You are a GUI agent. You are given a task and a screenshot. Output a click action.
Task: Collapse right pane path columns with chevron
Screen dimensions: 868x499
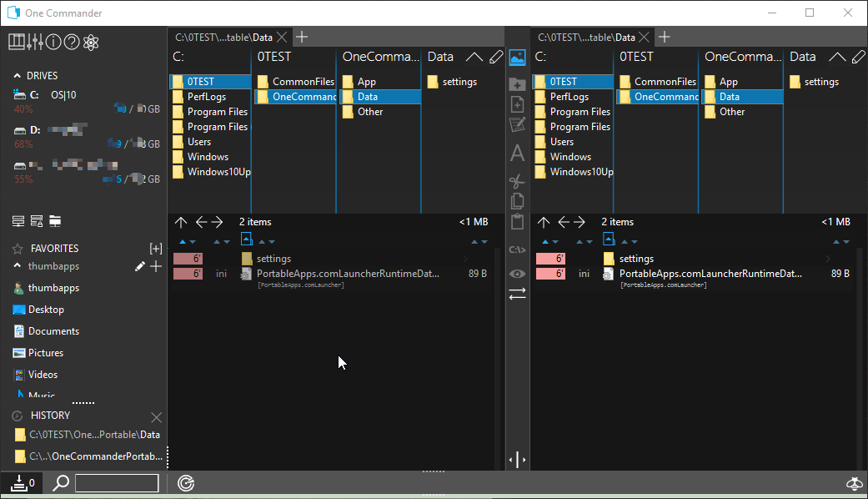837,57
